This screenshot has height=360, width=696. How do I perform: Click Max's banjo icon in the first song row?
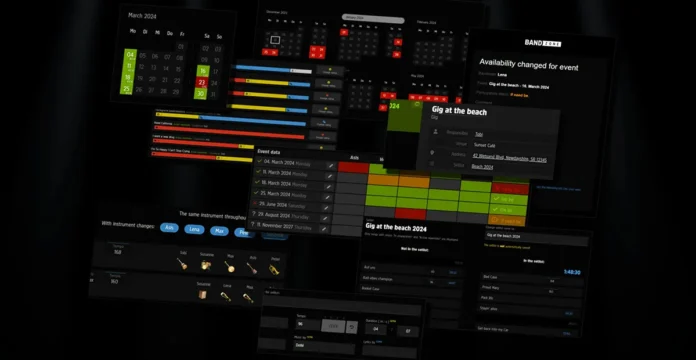click(x=229, y=266)
